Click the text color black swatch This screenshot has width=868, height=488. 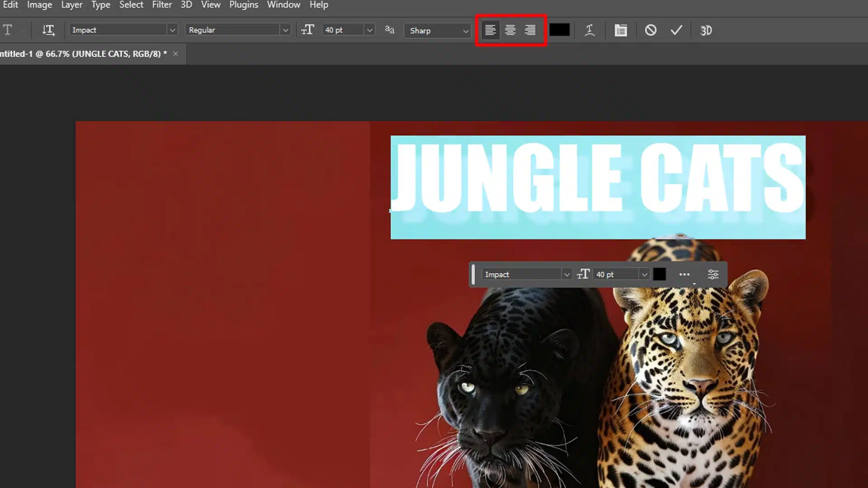(559, 30)
